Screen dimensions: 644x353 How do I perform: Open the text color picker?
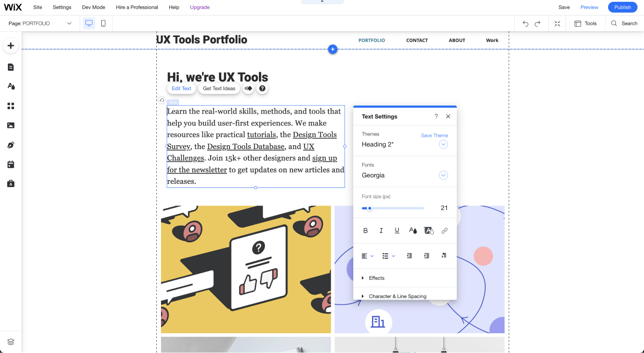pyautogui.click(x=413, y=231)
